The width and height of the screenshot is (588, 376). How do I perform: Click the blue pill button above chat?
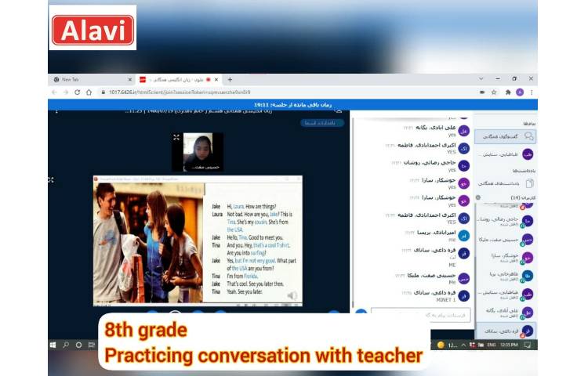321,123
